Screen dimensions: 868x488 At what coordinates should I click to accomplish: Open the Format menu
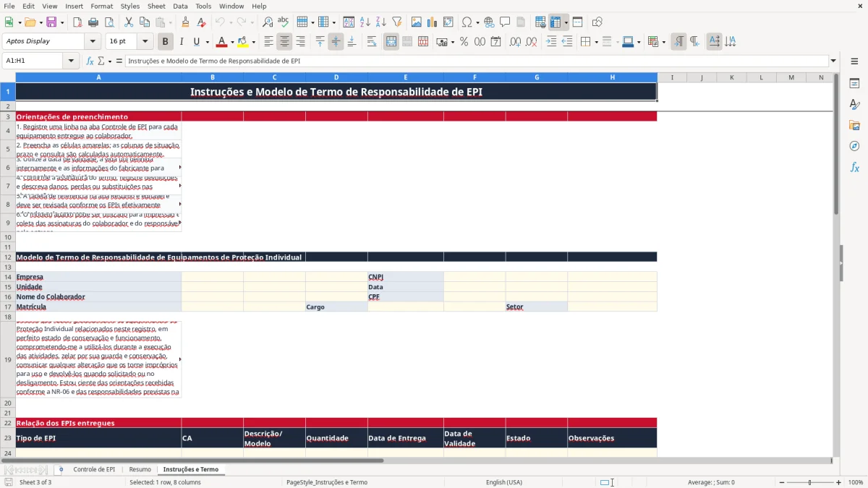coord(101,6)
